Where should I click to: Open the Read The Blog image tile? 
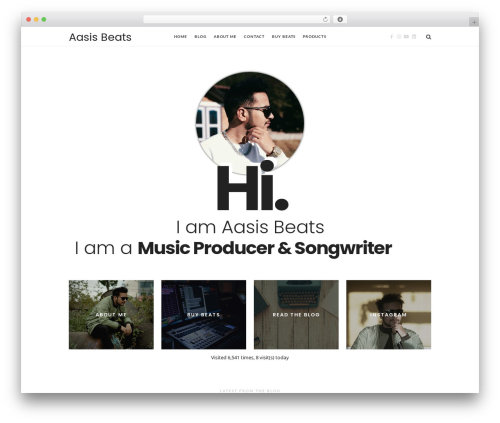coord(296,314)
